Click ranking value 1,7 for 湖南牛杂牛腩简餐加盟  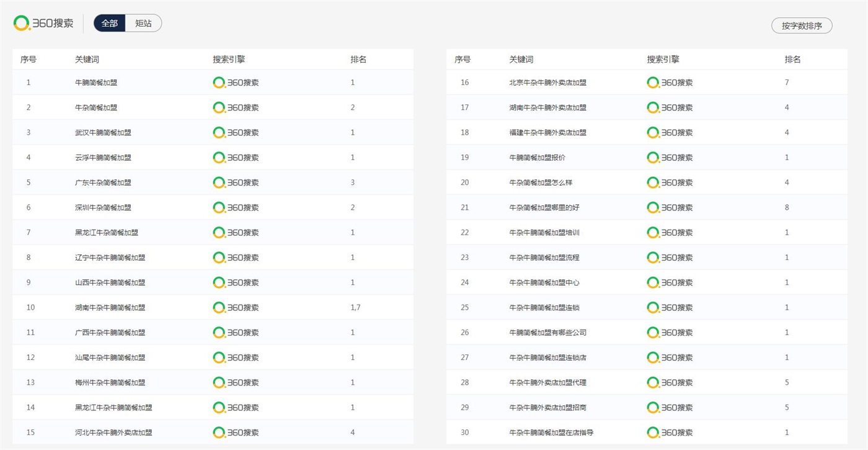(x=355, y=307)
